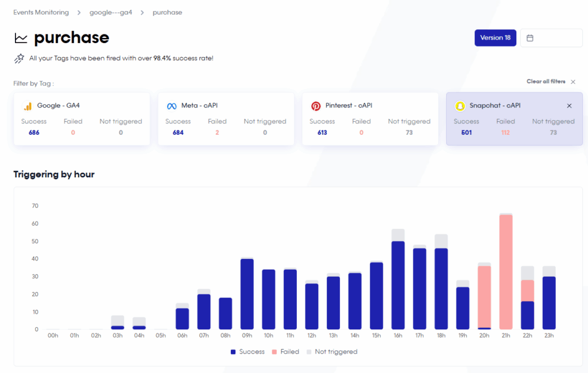Click the purchase line chart icon
The height and width of the screenshot is (373, 588).
click(21, 38)
